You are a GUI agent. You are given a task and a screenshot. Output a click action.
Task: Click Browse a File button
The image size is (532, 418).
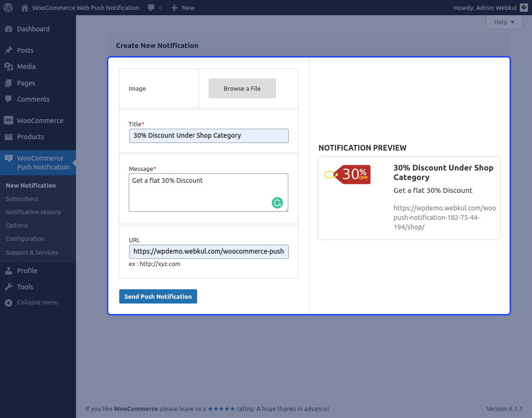[242, 88]
